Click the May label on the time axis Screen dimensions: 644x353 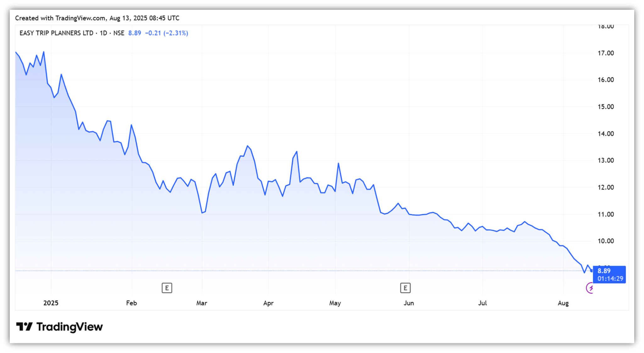point(335,303)
